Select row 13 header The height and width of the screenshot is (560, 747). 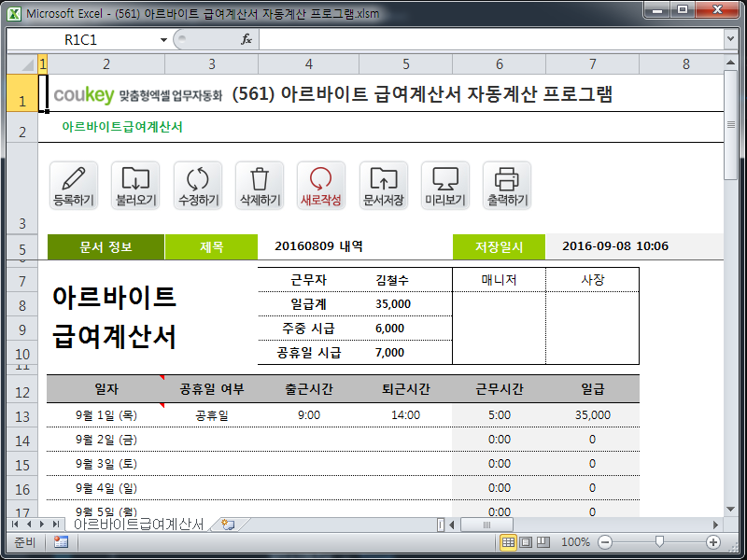tap(22, 415)
